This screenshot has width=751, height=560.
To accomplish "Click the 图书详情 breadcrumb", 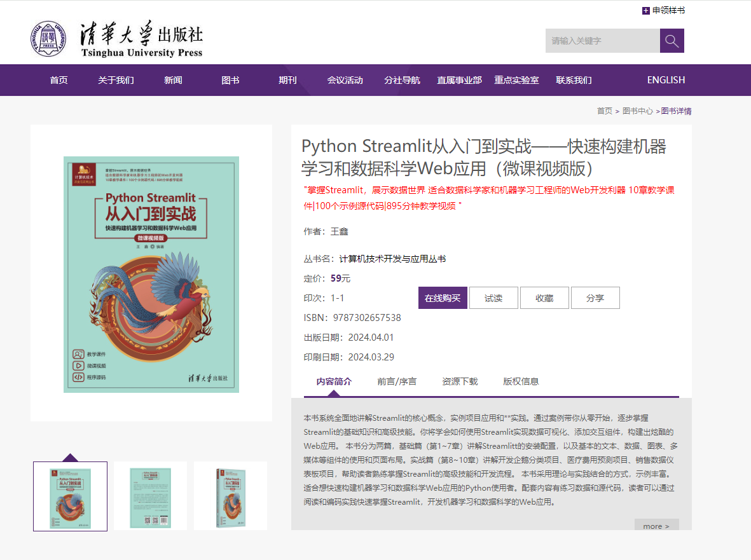I will click(x=677, y=111).
